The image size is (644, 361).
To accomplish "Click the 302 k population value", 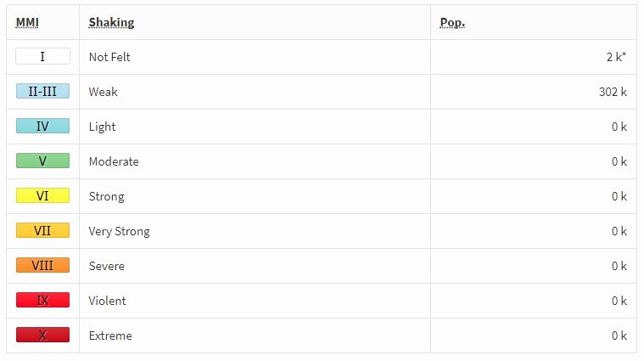I will pyautogui.click(x=613, y=92).
